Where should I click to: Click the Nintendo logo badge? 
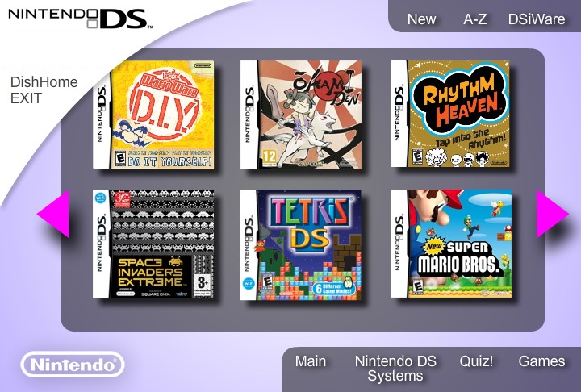73,365
